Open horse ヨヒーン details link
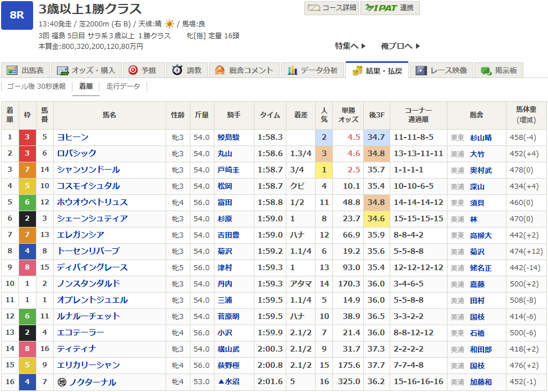 [x=72, y=137]
